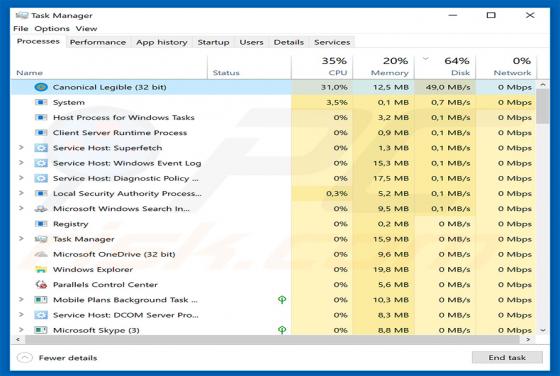Click the horizontal scrollbar right arrow
560x376 pixels.
point(529,340)
